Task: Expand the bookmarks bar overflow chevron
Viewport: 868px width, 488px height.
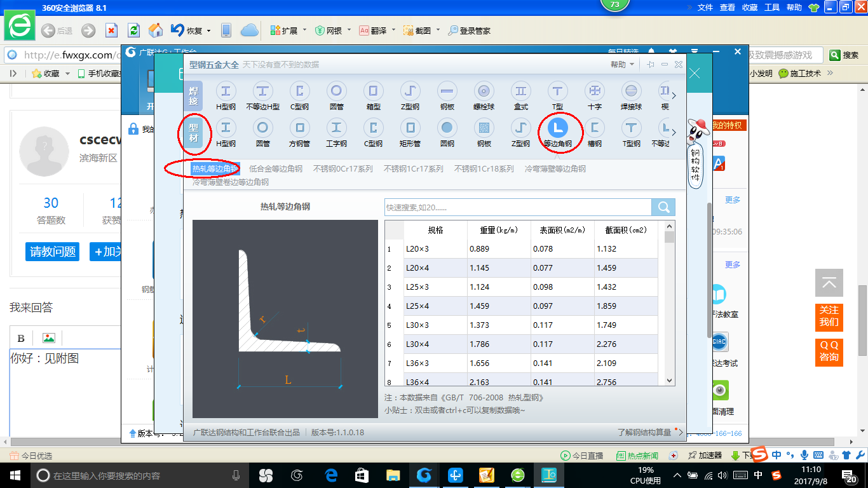Action: tap(829, 73)
